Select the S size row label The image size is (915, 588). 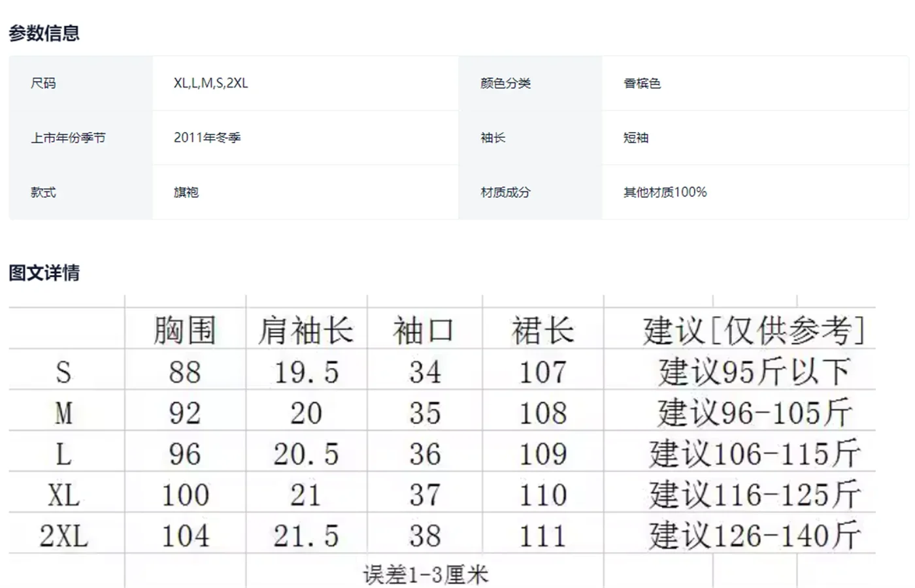coord(63,372)
